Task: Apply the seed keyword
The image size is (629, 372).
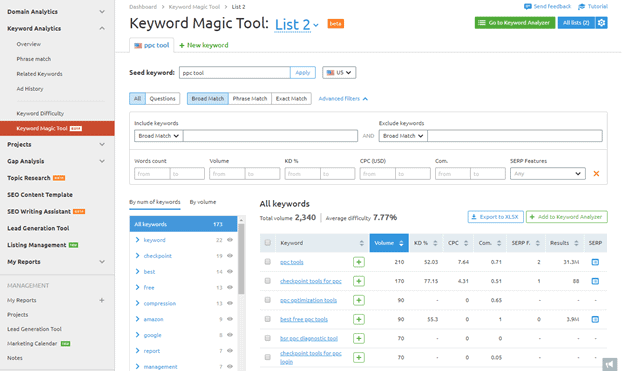Action: pos(302,73)
